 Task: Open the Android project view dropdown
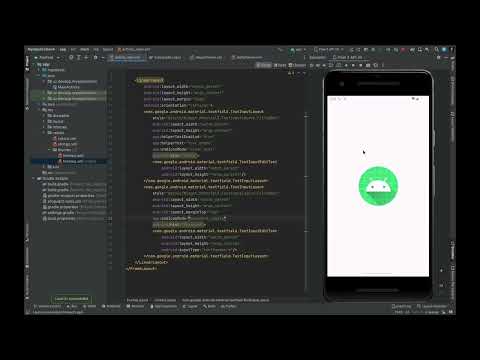pos(47,58)
